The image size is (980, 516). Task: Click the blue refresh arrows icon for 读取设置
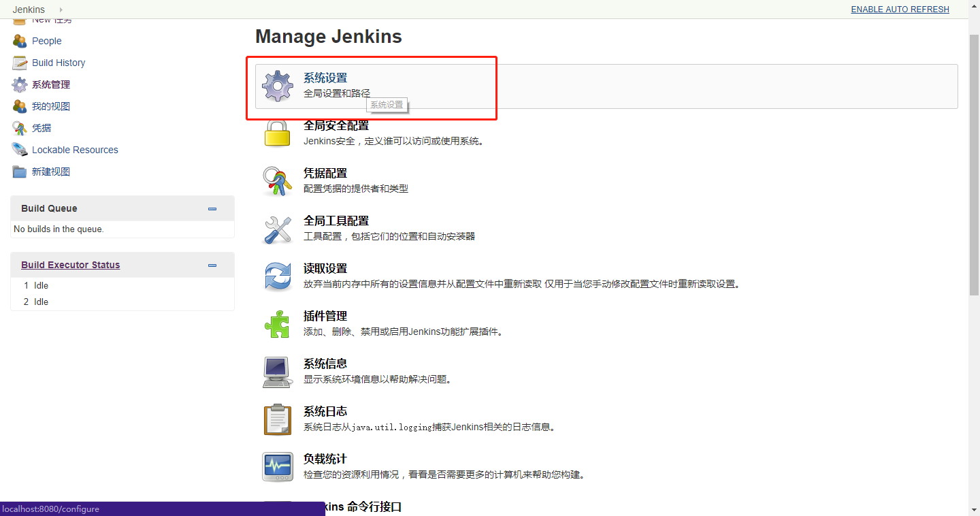pos(278,276)
